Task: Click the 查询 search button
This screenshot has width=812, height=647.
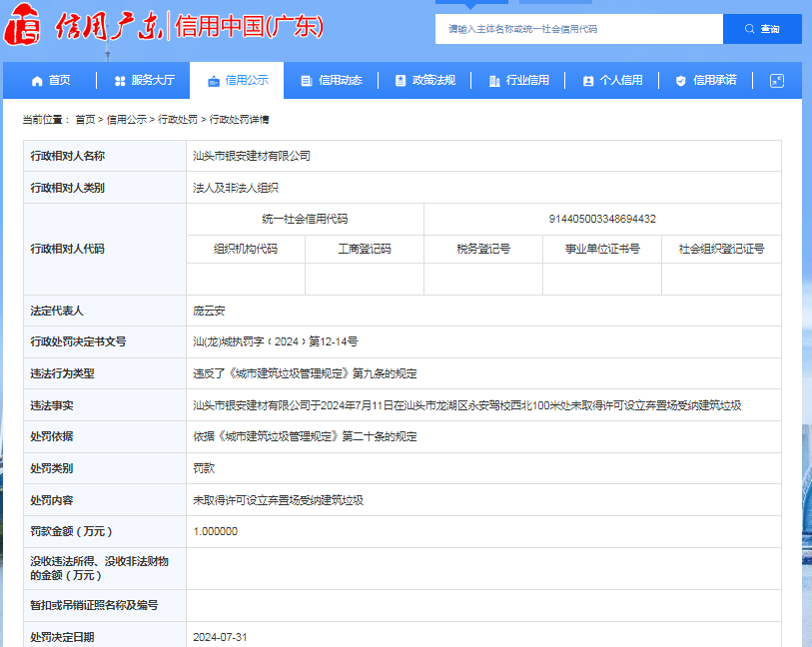Action: (x=762, y=29)
